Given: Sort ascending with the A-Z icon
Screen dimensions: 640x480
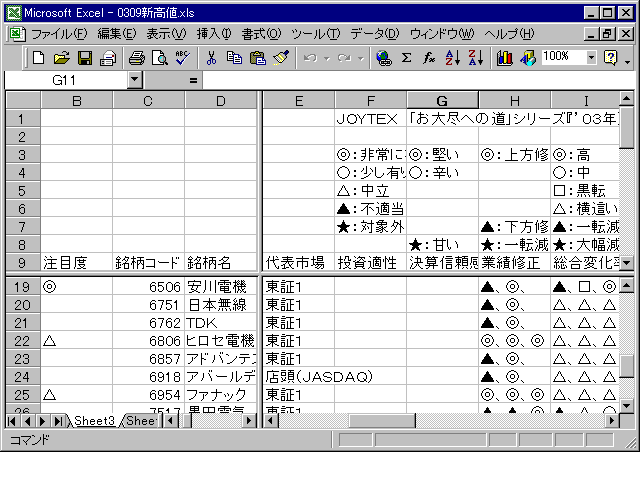Looking at the screenshot, I should [453, 58].
